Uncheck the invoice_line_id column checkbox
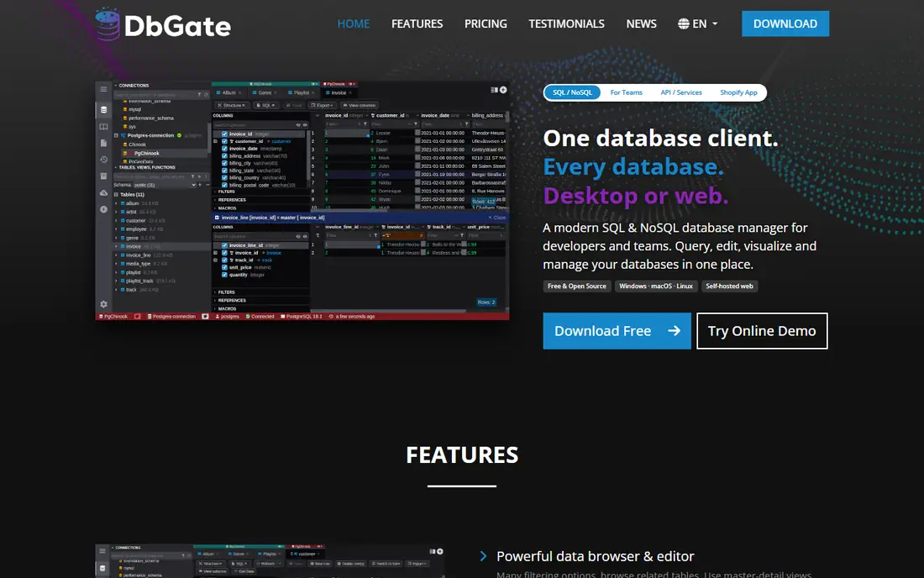 coord(224,245)
